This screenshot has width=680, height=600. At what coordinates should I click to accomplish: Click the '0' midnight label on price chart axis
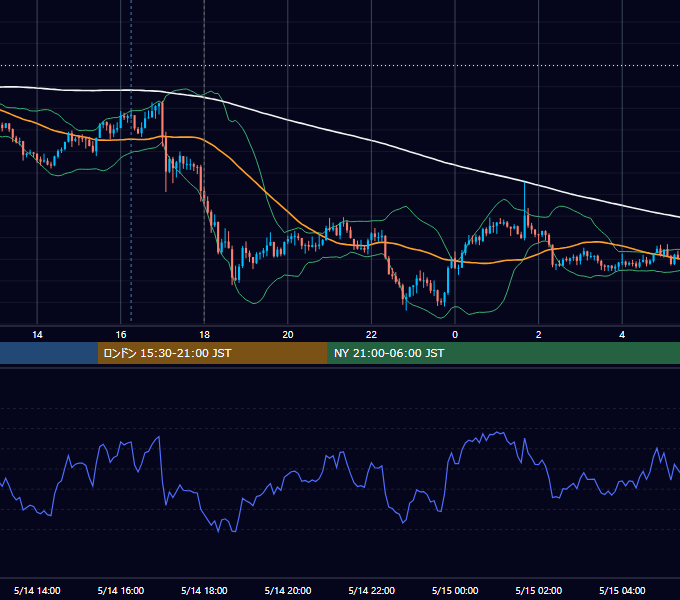pyautogui.click(x=455, y=335)
